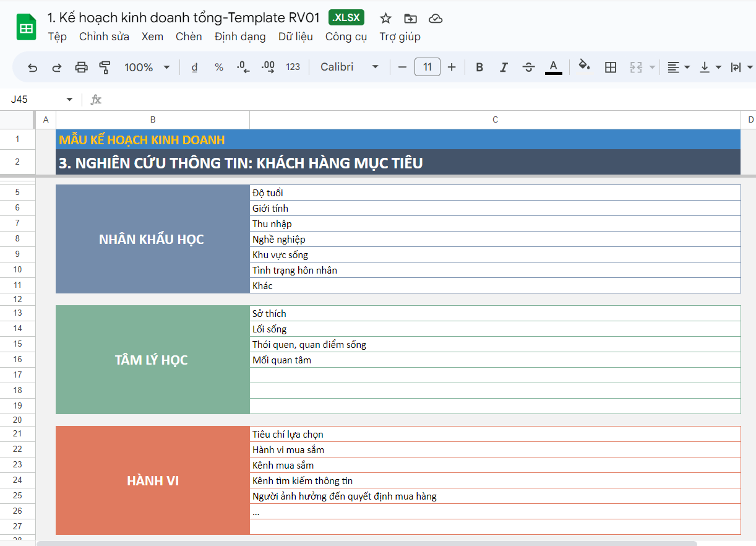
Task: Increase font size with plus button
Action: coord(452,67)
